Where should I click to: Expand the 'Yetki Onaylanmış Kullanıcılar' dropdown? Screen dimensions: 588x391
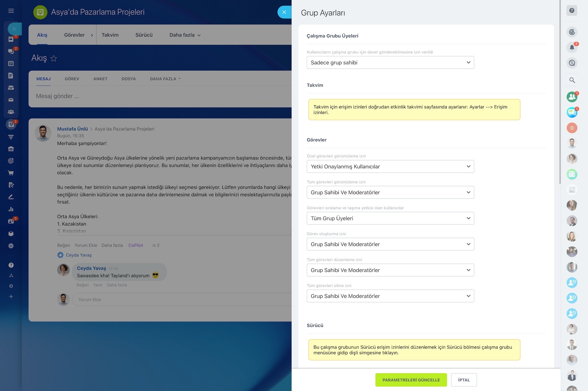pyautogui.click(x=390, y=167)
